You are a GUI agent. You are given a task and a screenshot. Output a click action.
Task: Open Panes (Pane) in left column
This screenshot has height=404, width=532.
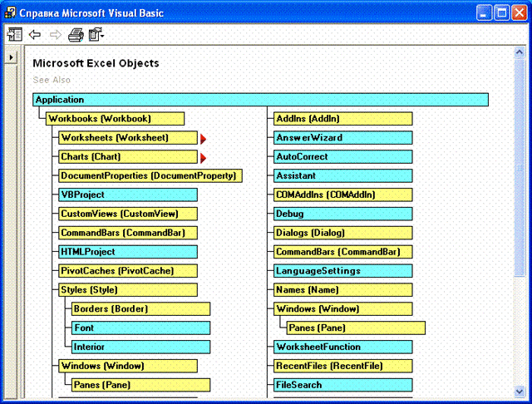click(140, 385)
